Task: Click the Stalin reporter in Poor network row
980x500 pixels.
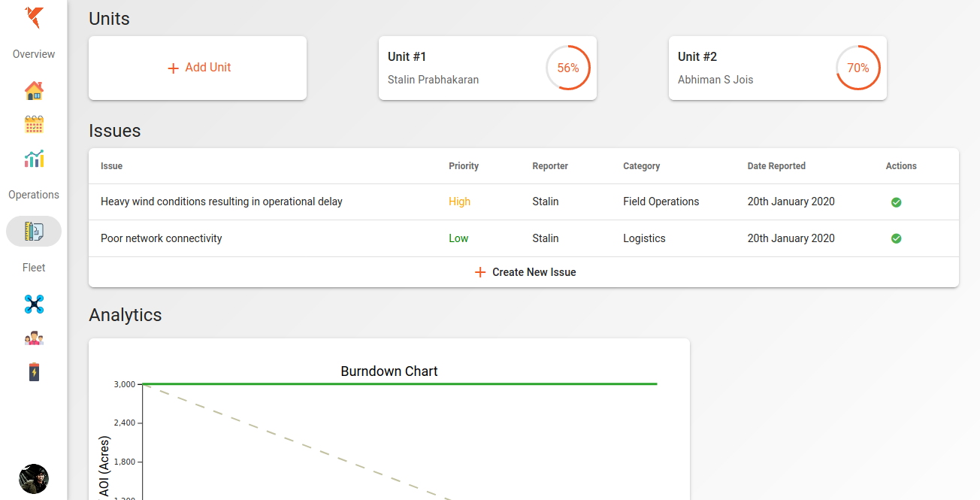Action: tap(546, 238)
